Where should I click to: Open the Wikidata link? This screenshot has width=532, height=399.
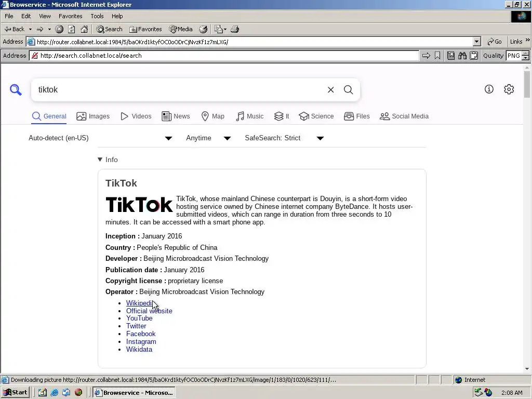point(139,350)
